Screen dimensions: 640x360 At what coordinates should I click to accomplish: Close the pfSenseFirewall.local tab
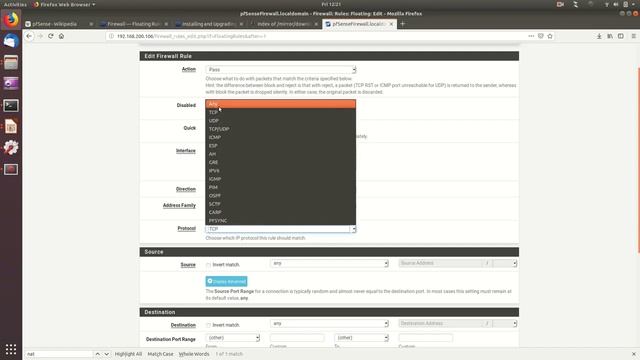[391, 24]
